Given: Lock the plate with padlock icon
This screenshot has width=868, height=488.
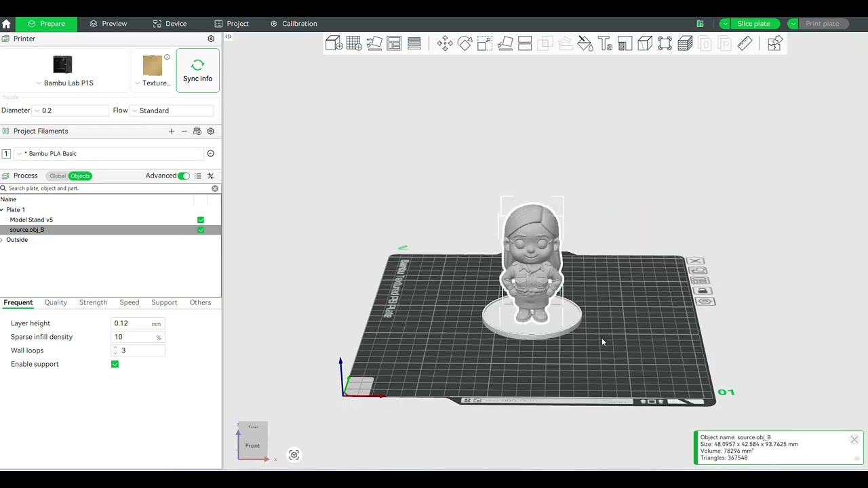Looking at the screenshot, I should click(703, 291).
